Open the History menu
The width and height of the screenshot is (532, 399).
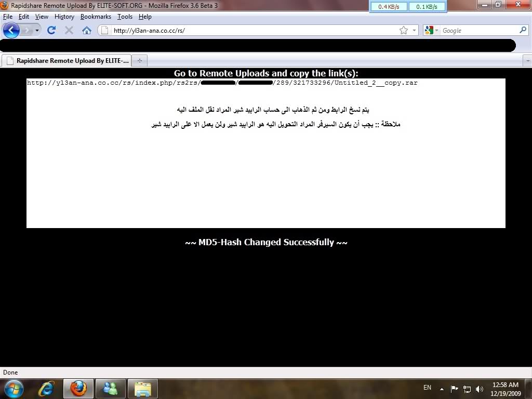click(x=64, y=17)
